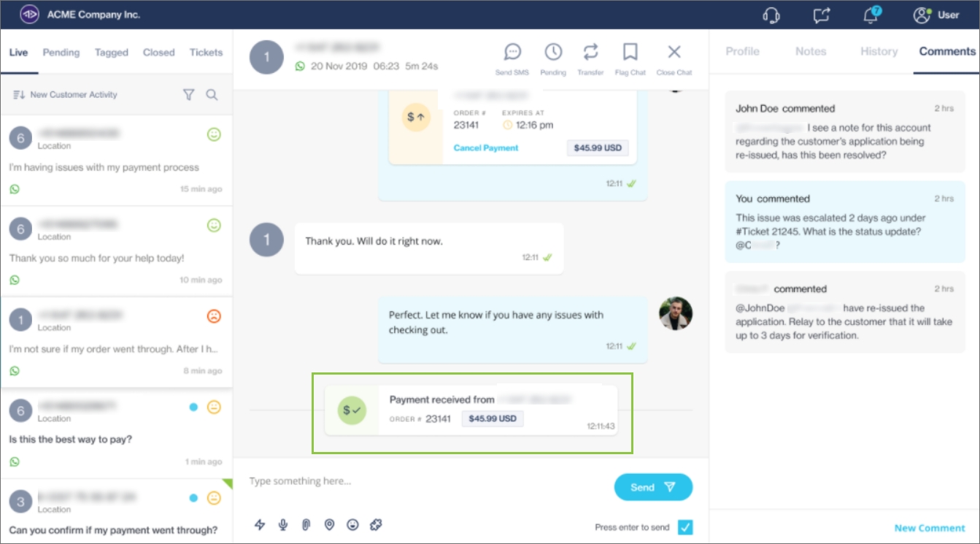This screenshot has height=544, width=980.
Task: Click the New Comment link
Action: (x=930, y=528)
